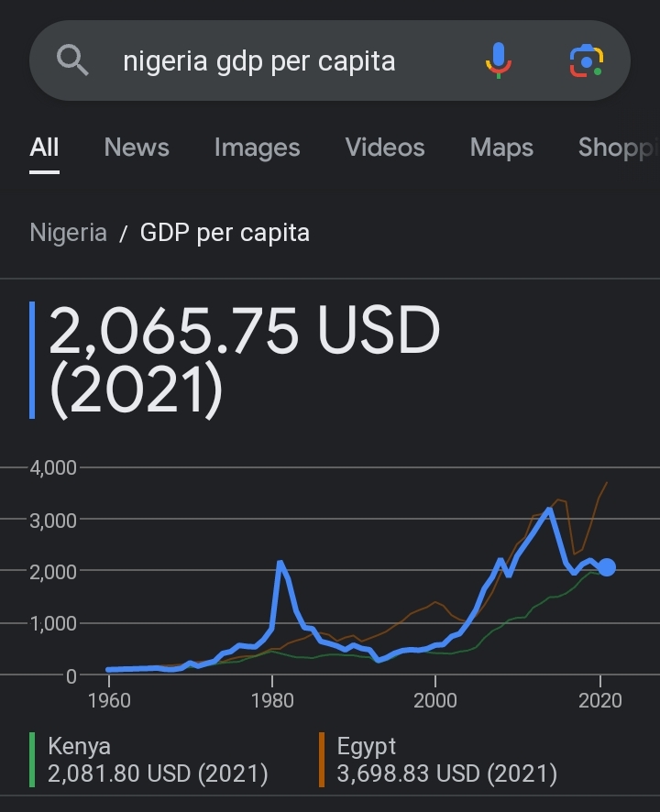660x812 pixels.
Task: Tap the orange Egypt color bar
Action: pyautogui.click(x=322, y=760)
